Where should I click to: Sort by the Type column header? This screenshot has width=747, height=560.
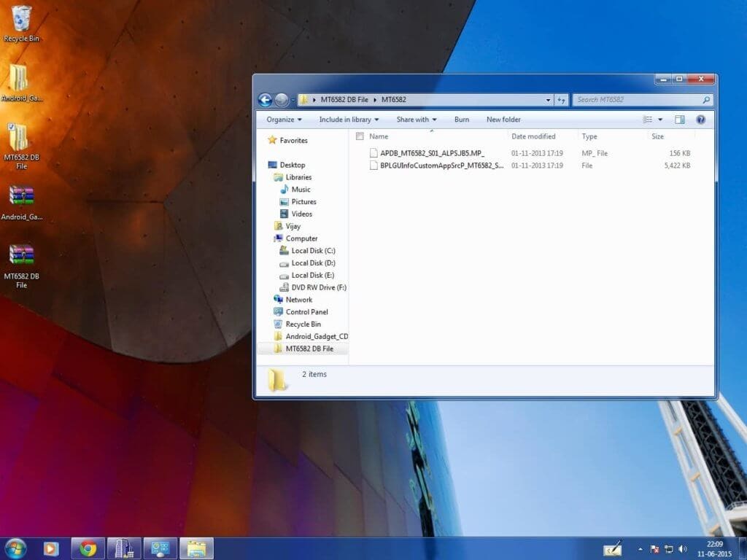pyautogui.click(x=589, y=136)
